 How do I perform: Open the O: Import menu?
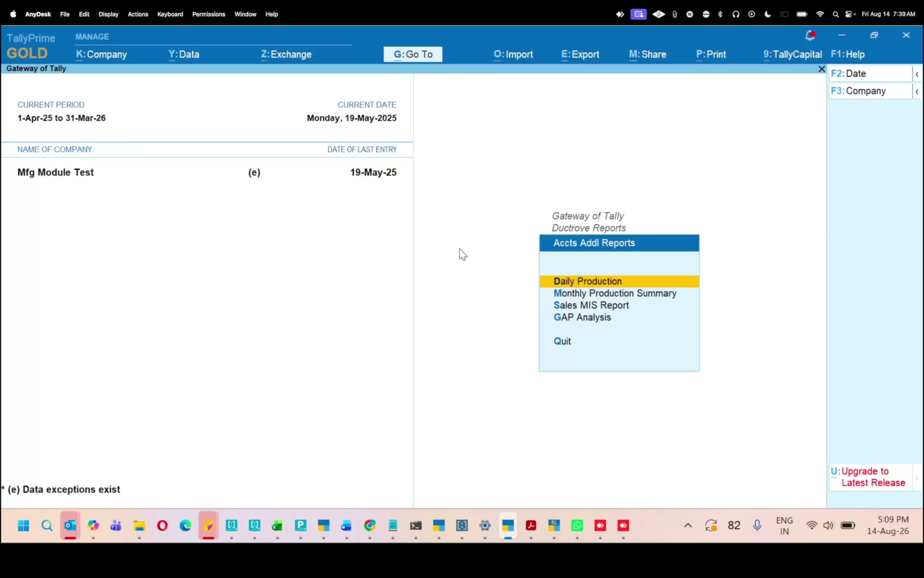513,54
